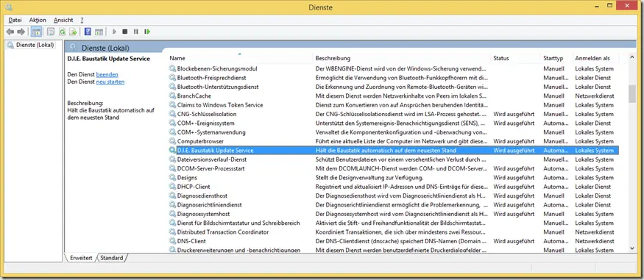644x280 pixels.
Task: Open the Datei menu
Action: 15,20
